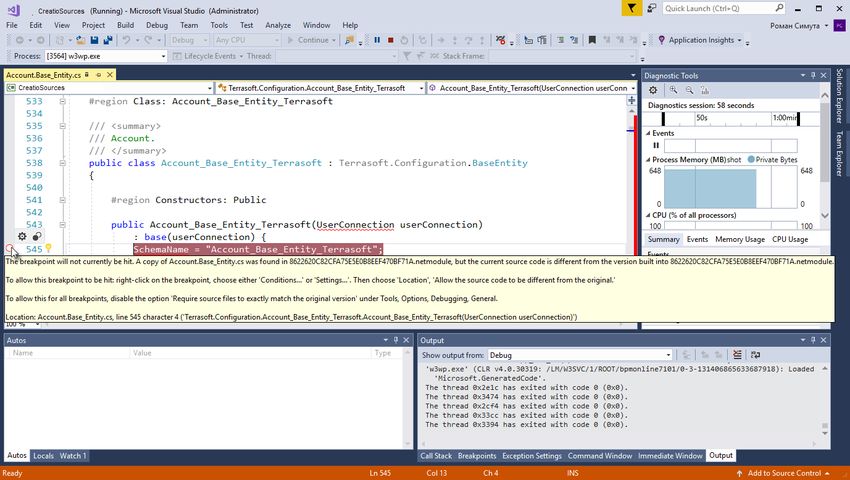Zoom in on the diagnostics timeline
This screenshot has height=480, width=850.
click(x=673, y=90)
